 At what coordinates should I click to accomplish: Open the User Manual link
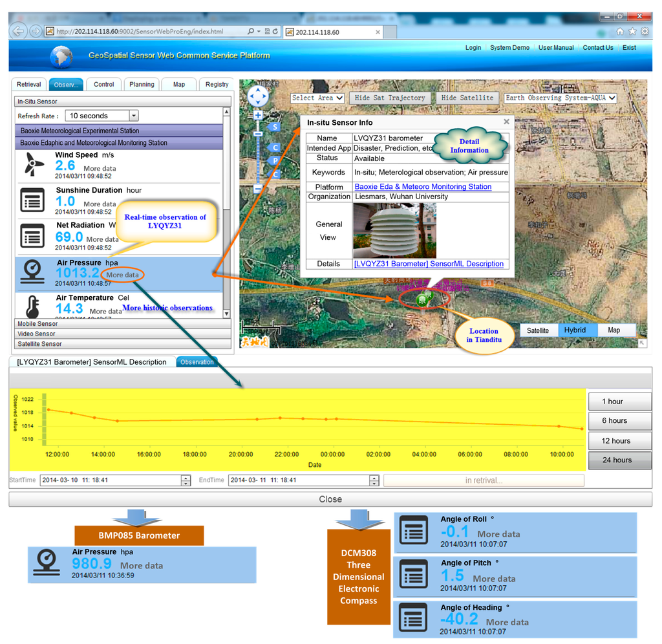coord(556,48)
